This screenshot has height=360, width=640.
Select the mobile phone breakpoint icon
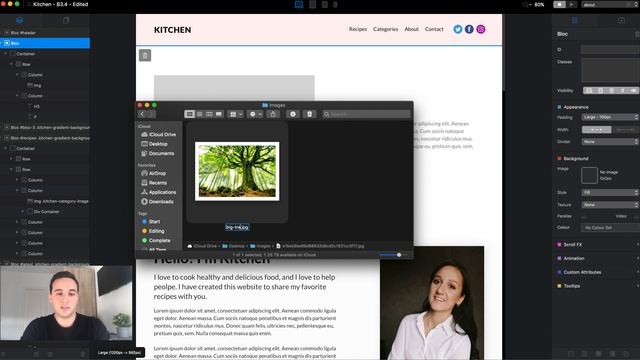pos(336,4)
